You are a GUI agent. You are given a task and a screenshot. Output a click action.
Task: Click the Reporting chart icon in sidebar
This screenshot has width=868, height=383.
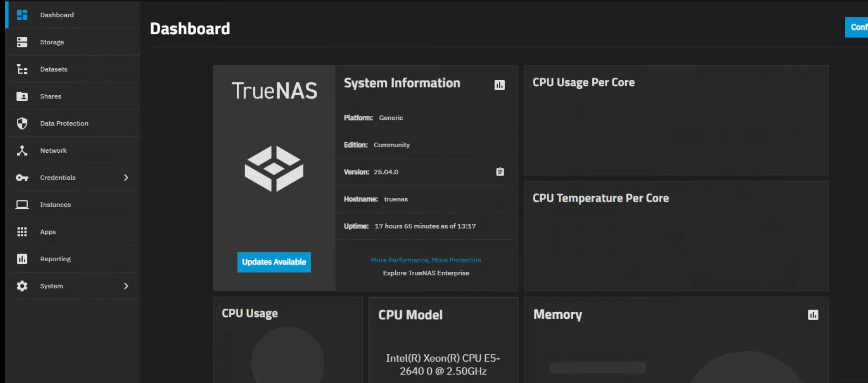(x=22, y=259)
